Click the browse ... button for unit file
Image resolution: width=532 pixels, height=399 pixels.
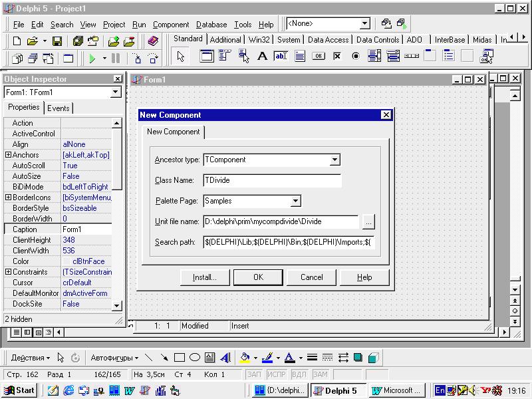[368, 221]
